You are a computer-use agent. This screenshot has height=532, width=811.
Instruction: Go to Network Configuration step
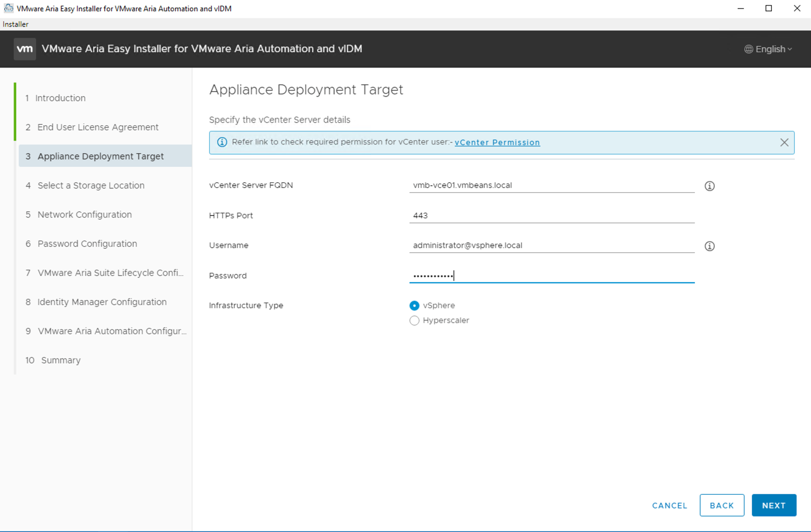click(x=79, y=215)
